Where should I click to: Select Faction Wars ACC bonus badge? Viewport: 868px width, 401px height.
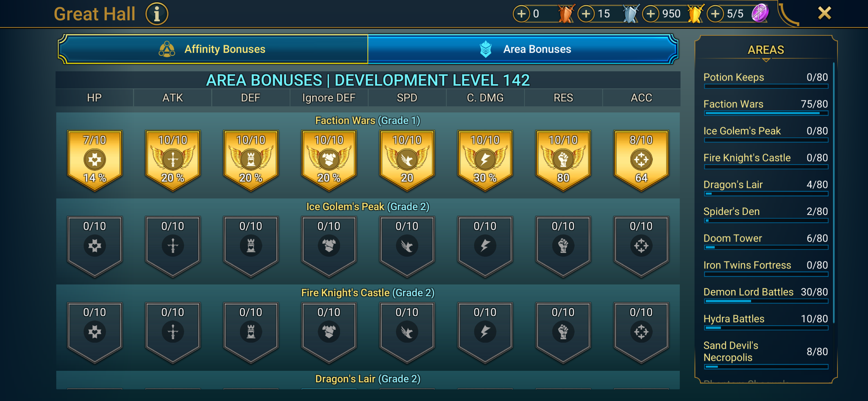641,160
